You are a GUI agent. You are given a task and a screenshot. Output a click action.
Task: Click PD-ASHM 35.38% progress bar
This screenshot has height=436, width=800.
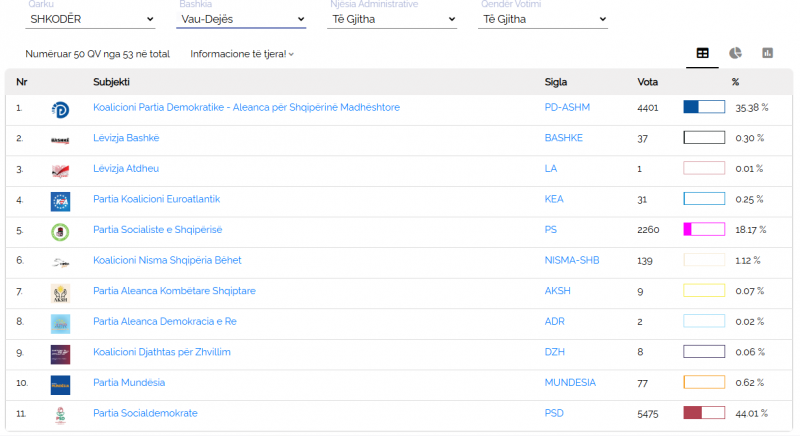point(704,107)
